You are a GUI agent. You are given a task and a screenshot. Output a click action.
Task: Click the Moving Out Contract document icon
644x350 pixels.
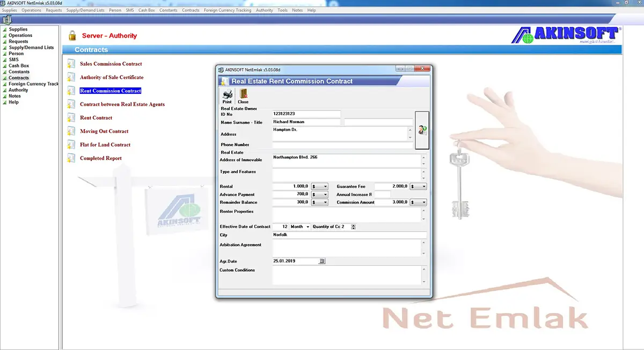point(71,131)
